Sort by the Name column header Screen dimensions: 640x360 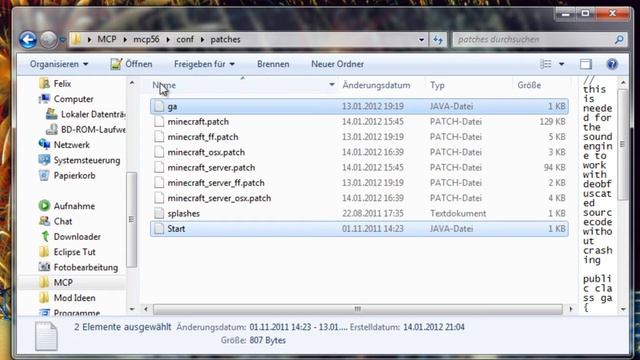164,85
